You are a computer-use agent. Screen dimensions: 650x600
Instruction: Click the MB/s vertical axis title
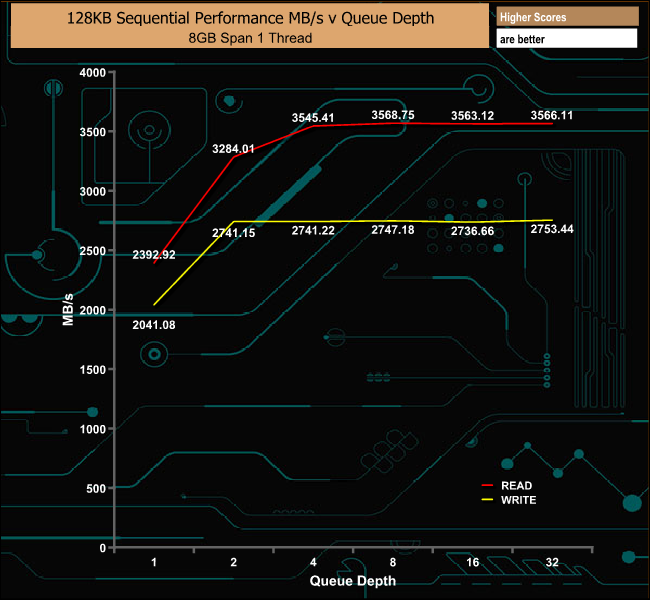68,310
